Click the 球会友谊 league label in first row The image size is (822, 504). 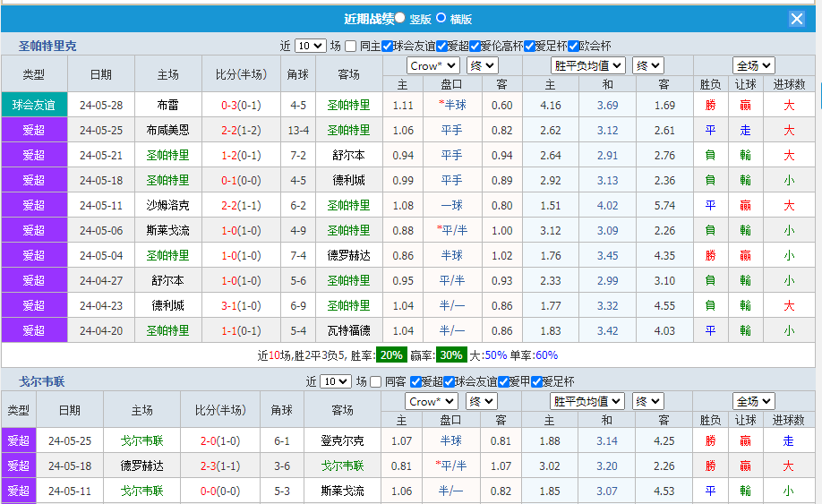tap(34, 105)
